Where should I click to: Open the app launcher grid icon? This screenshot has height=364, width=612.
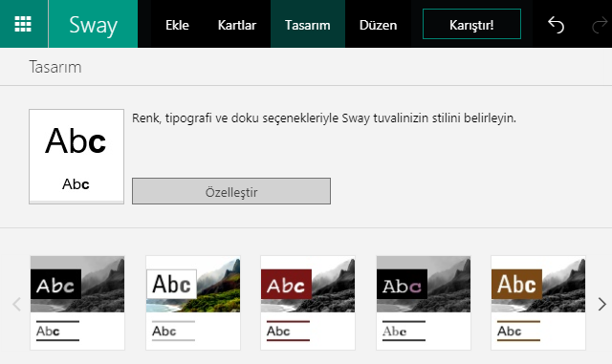click(x=23, y=24)
